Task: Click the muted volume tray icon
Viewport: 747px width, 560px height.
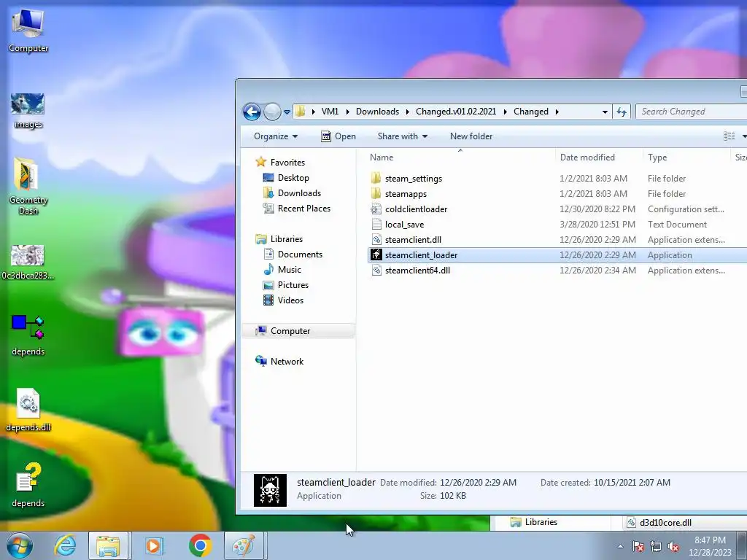Action: coord(673,547)
